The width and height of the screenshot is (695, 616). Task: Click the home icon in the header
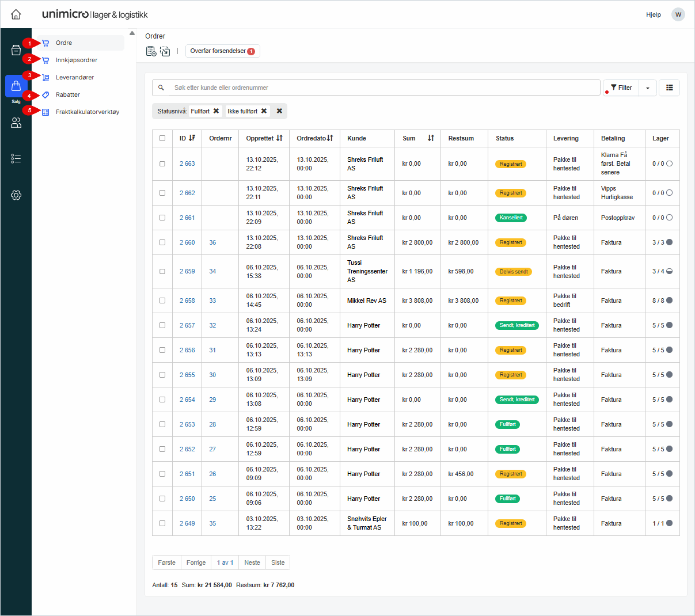click(16, 14)
